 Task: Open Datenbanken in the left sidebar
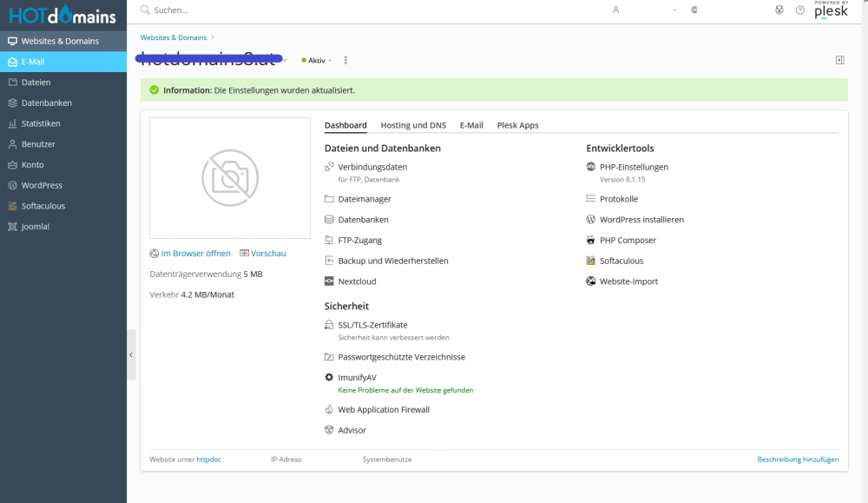click(x=47, y=103)
